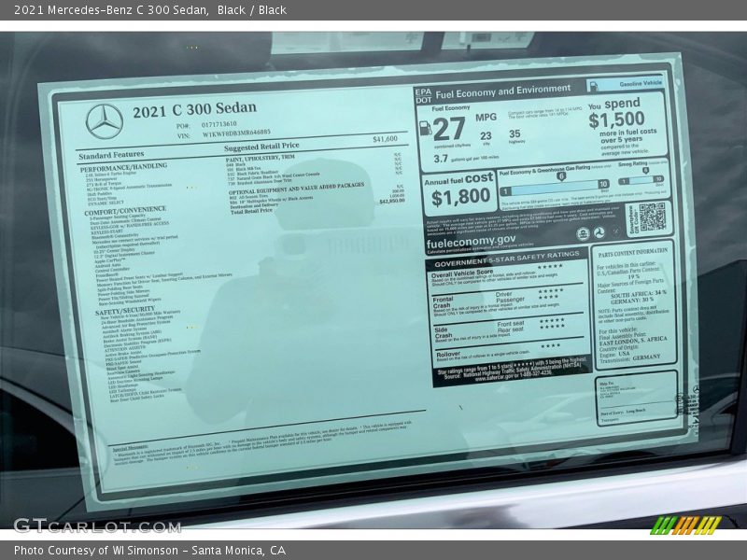The image size is (747, 560).
Task: Click the 'Suggested Retail Price' label
Action: [261, 147]
